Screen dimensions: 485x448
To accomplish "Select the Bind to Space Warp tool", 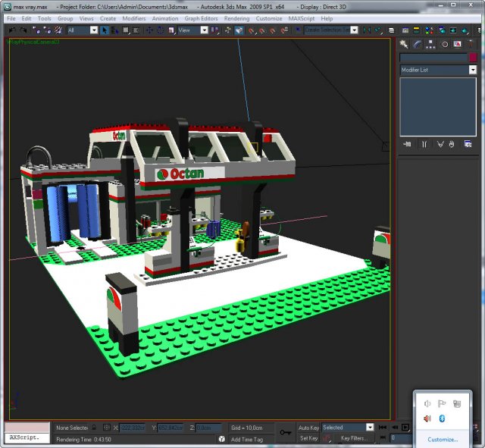I will [58, 30].
